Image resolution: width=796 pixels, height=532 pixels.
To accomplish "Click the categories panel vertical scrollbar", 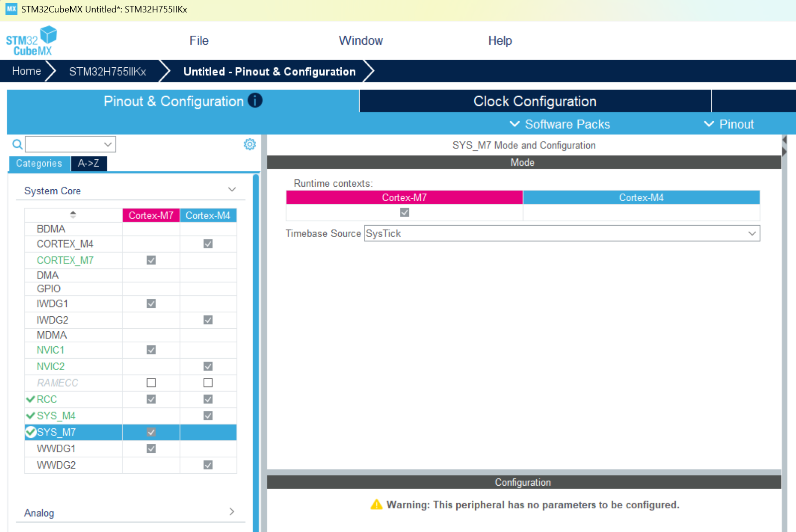I will [256, 353].
